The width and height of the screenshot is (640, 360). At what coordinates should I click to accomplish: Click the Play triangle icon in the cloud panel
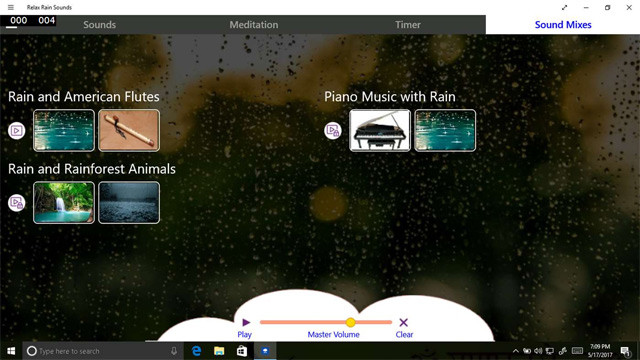tap(246, 322)
